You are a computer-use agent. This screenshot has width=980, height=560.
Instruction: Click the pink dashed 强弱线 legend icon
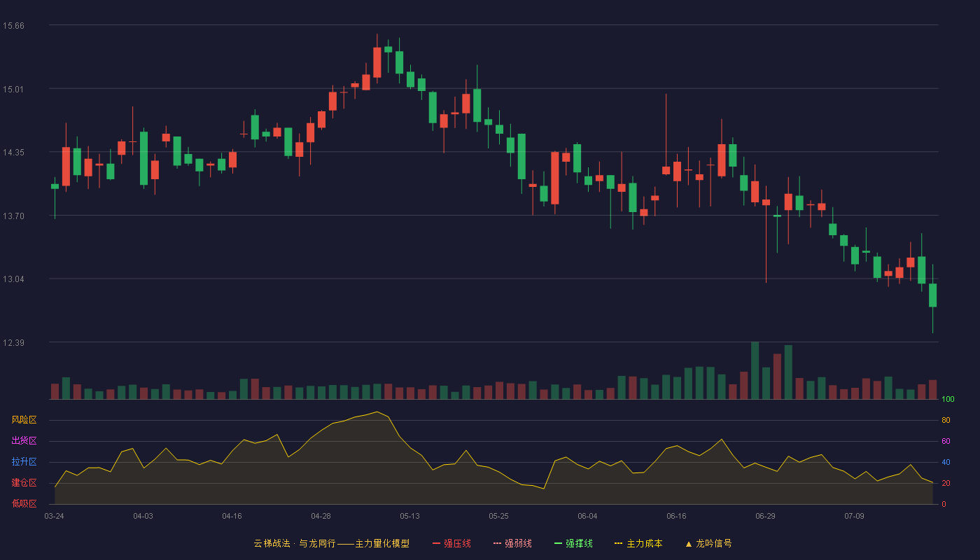[498, 543]
